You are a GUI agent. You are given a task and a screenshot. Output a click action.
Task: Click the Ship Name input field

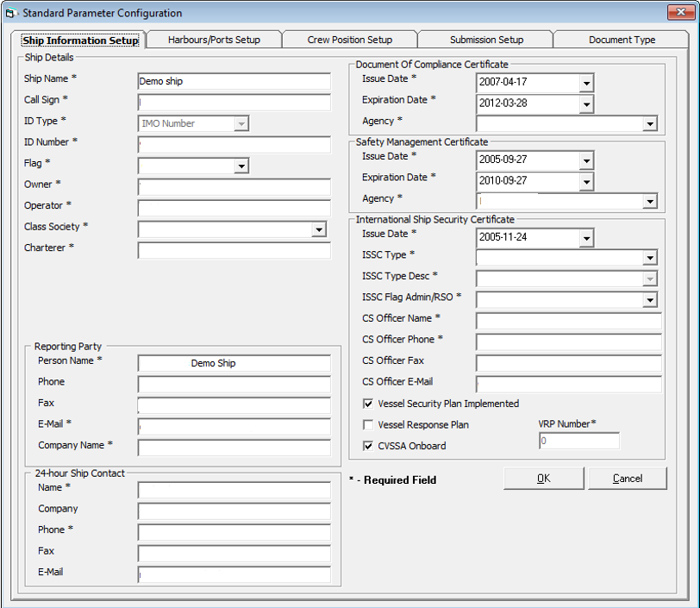pos(234,82)
